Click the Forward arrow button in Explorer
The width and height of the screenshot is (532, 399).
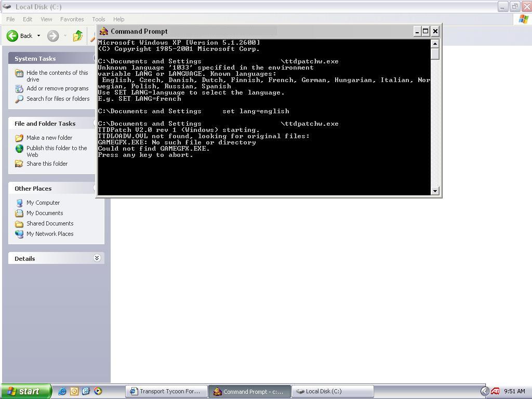53,36
